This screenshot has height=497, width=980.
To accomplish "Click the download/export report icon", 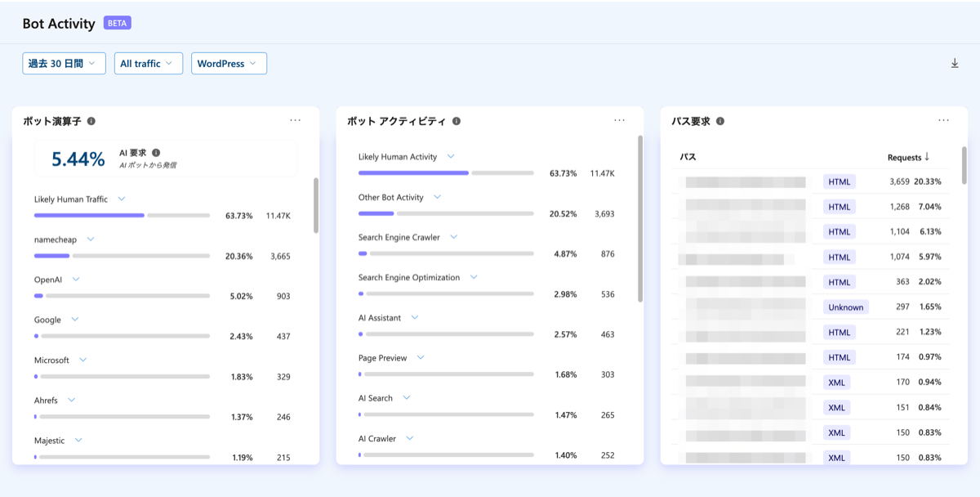I will click(x=954, y=61).
